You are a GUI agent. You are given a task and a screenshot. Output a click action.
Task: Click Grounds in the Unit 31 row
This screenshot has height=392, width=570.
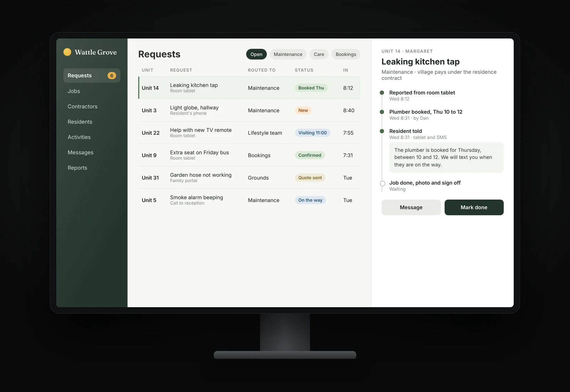[258, 178]
